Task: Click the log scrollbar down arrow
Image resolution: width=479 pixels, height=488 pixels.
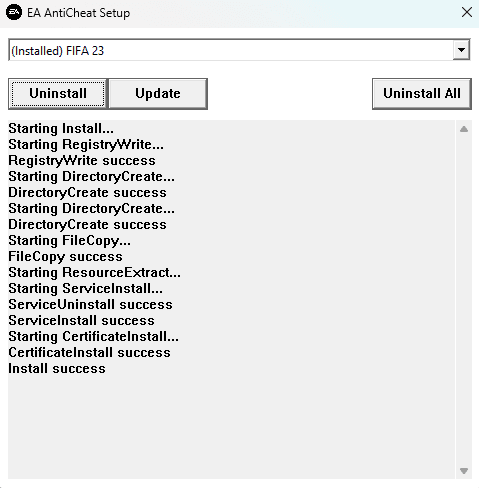Action: click(464, 471)
